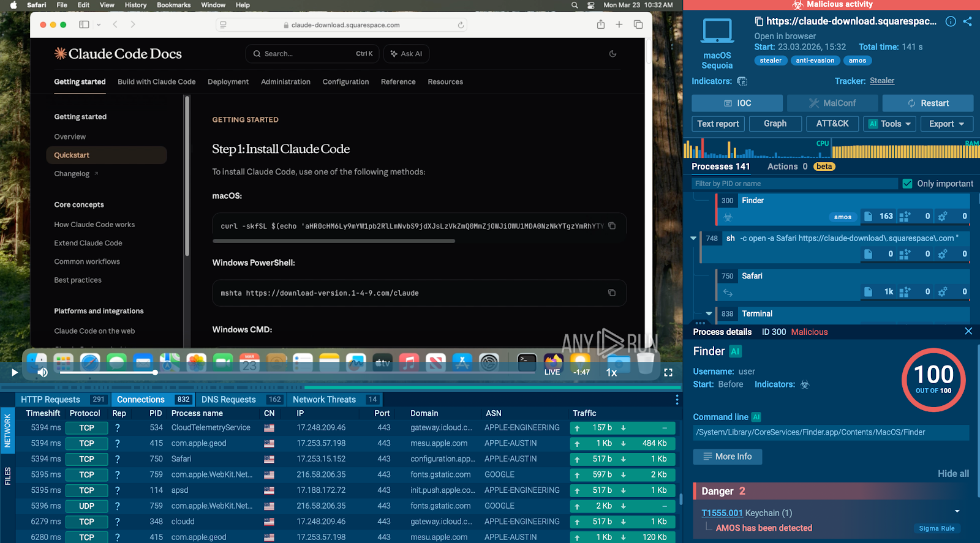Image resolution: width=980 pixels, height=543 pixels.
Task: Open the Network Threats tab
Action: click(324, 400)
